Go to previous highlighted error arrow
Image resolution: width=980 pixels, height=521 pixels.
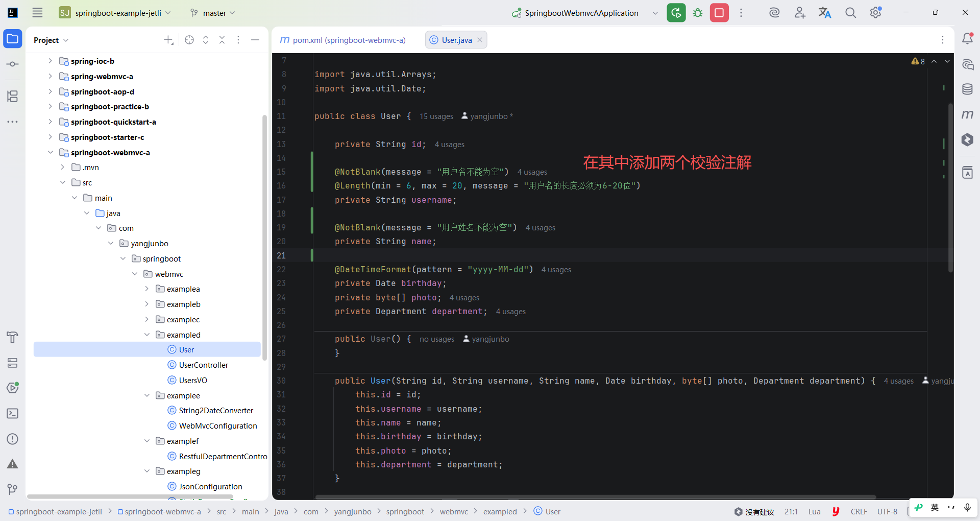click(934, 61)
